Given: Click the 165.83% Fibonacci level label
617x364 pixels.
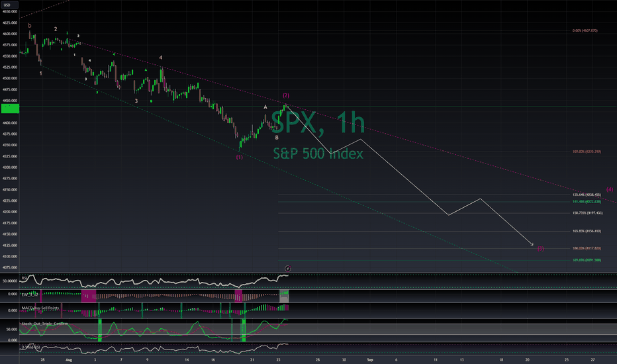Looking at the screenshot, I should pos(587,232).
